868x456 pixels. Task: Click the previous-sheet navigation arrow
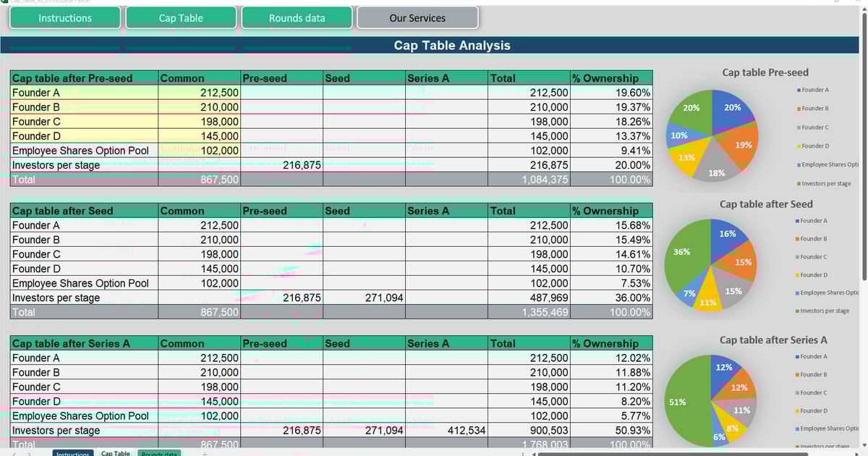14,453
